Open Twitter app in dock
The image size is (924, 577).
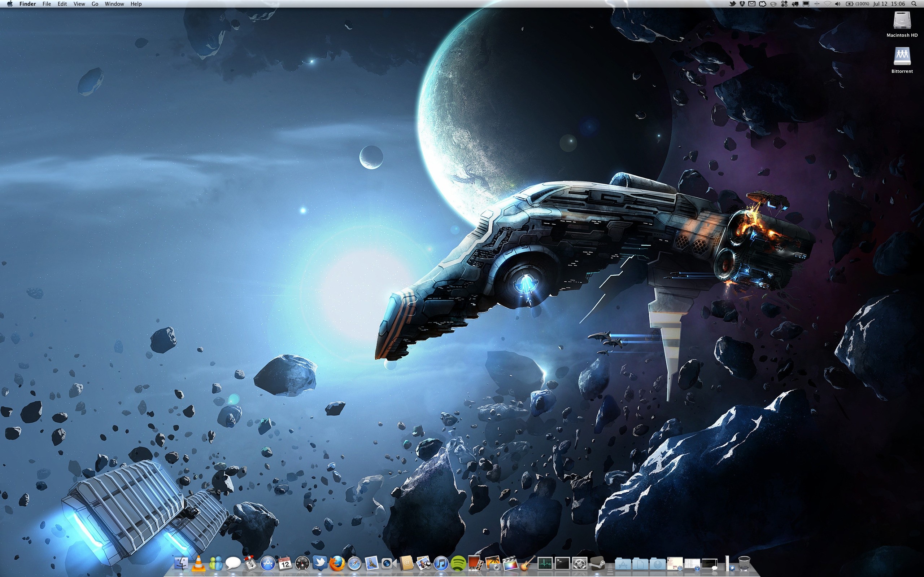(319, 563)
